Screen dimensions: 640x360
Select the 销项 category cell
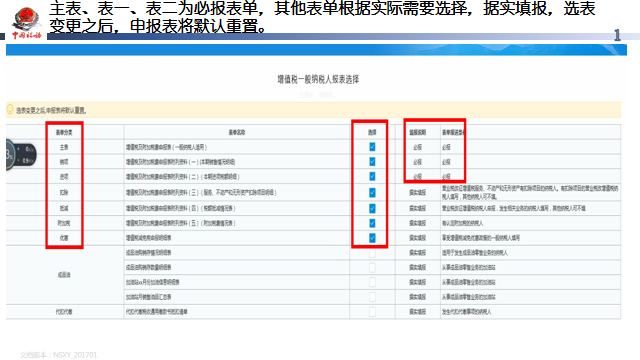coord(64,162)
